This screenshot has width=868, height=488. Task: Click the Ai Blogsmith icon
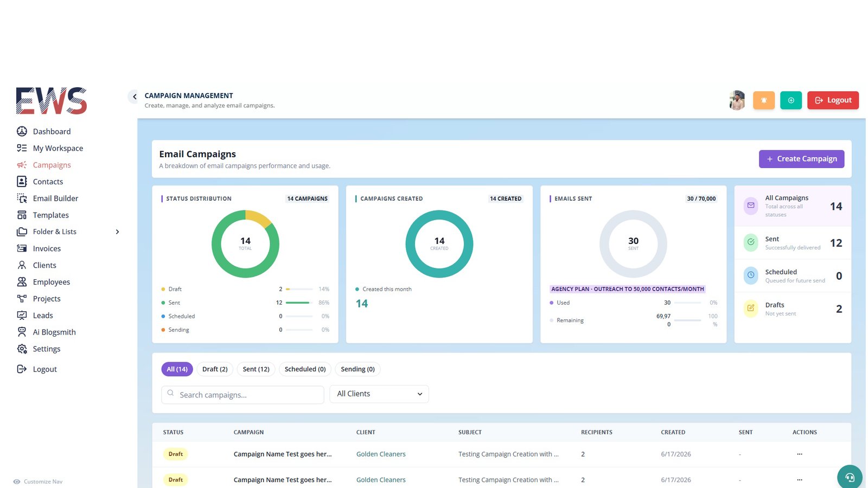coord(22,332)
